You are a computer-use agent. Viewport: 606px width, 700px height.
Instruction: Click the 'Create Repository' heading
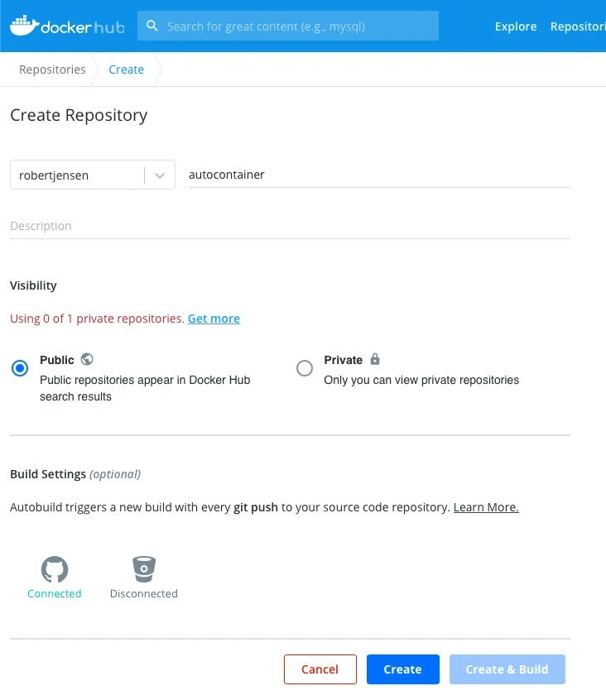pos(79,115)
